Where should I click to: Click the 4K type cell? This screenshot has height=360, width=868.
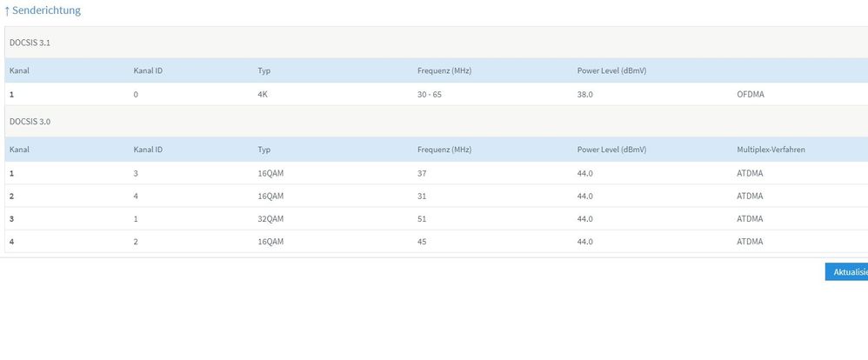tap(263, 94)
